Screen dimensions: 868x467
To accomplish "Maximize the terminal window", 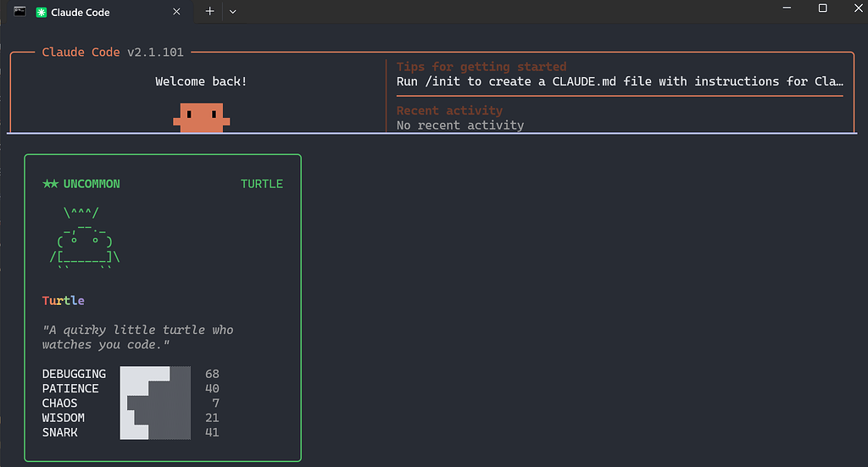I will pyautogui.click(x=822, y=8).
